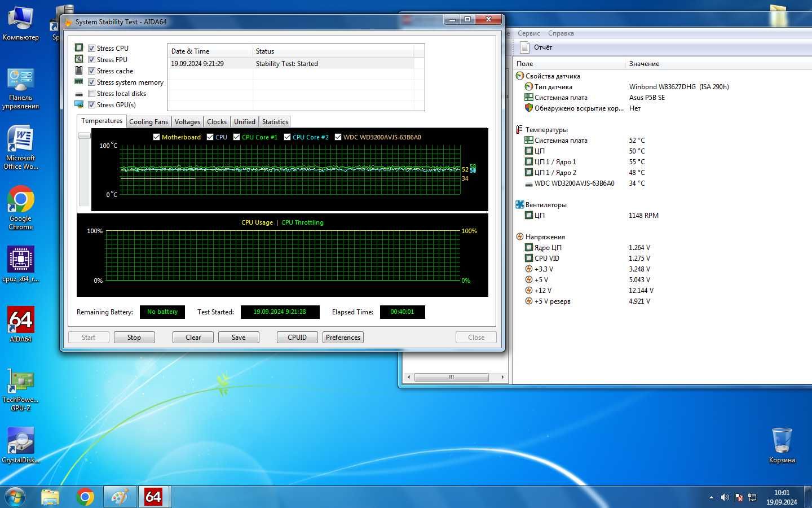Disable the Stress system memory checkbox
The height and width of the screenshot is (508, 812).
pos(91,82)
